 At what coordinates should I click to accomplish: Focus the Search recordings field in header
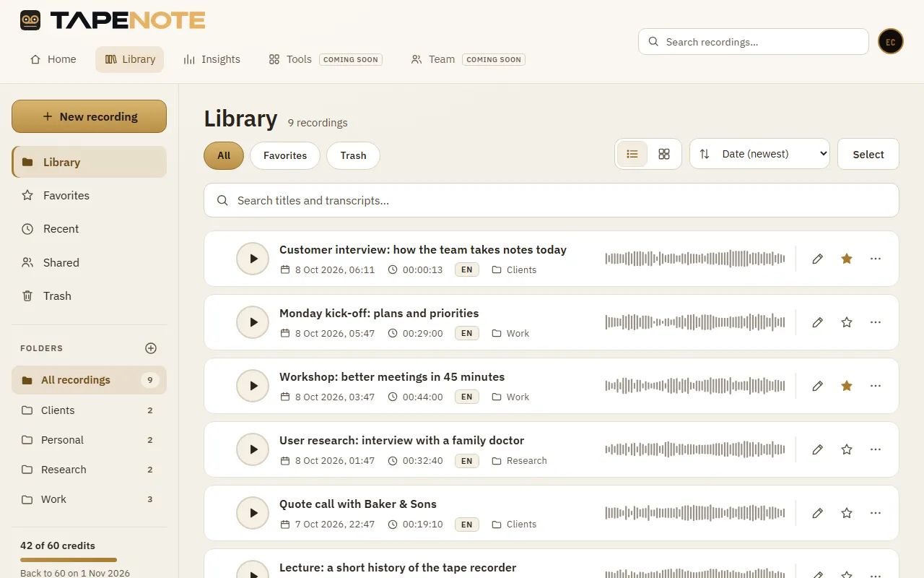tap(753, 42)
